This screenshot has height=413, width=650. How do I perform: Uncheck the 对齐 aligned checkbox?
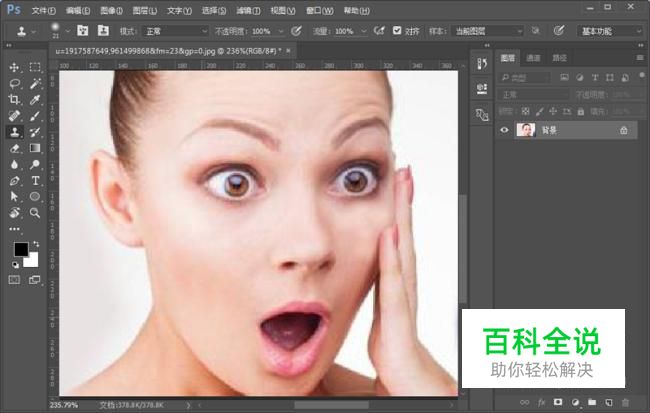point(397,30)
